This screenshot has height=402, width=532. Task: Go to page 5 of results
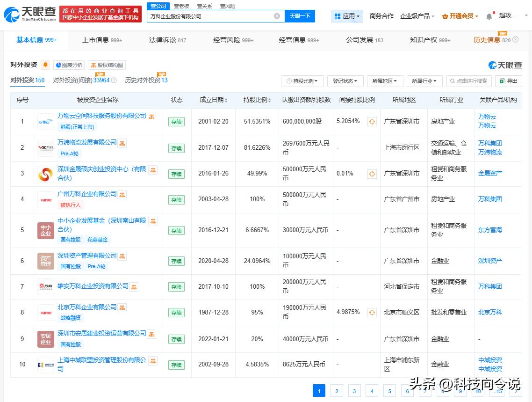389,391
